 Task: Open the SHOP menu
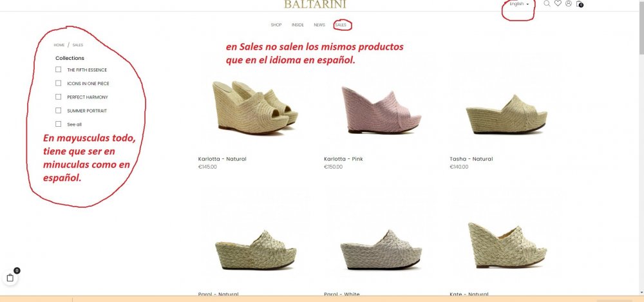[x=276, y=24]
